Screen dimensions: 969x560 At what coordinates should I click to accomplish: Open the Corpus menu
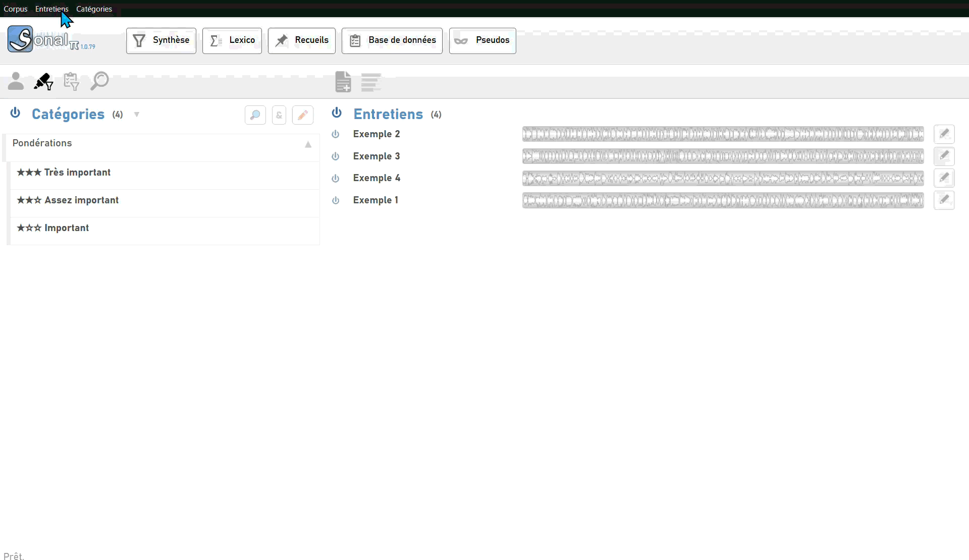coord(16,9)
